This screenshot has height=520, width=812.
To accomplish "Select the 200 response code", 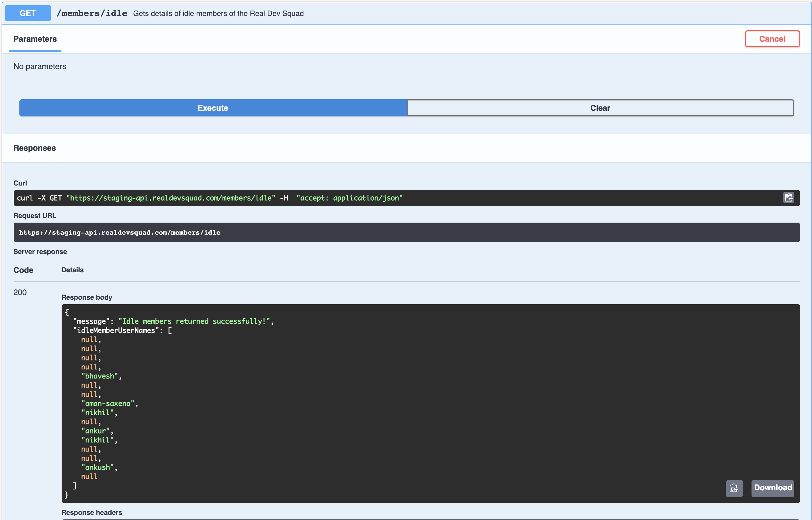I will click(20, 293).
